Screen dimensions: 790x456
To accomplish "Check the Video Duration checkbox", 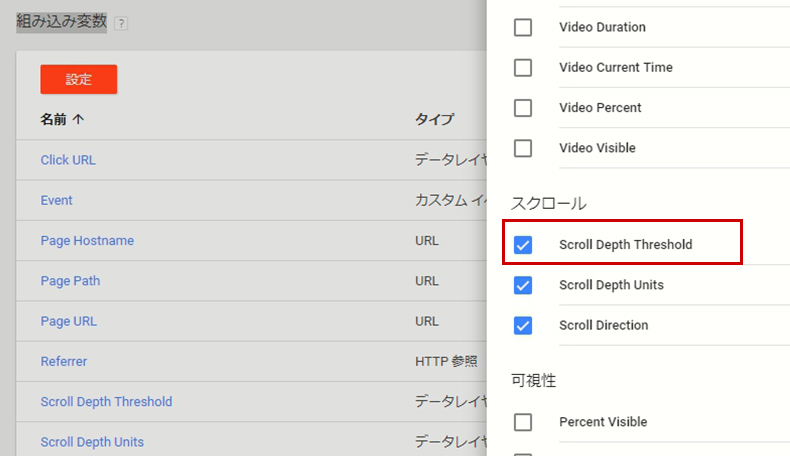I will pos(522,27).
